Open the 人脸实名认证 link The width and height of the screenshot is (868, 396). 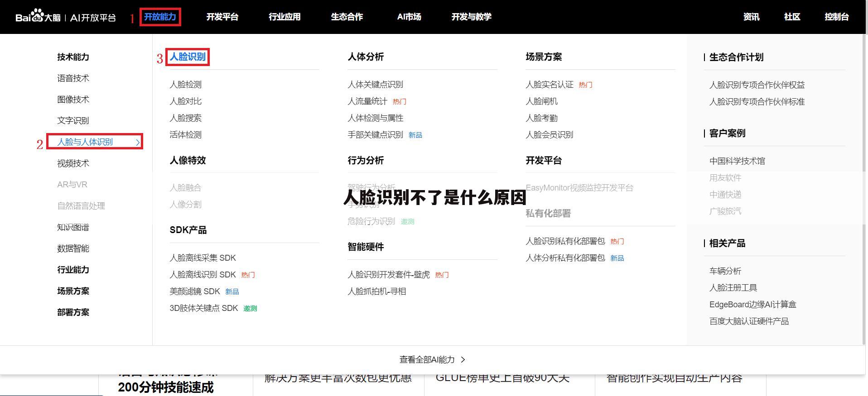tap(550, 85)
